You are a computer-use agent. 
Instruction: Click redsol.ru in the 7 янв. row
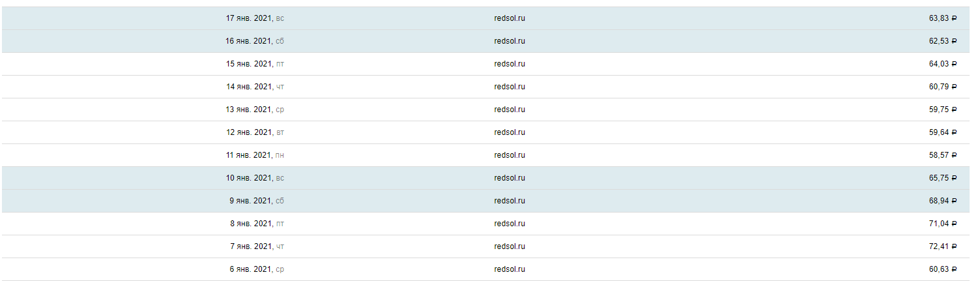[x=510, y=246]
